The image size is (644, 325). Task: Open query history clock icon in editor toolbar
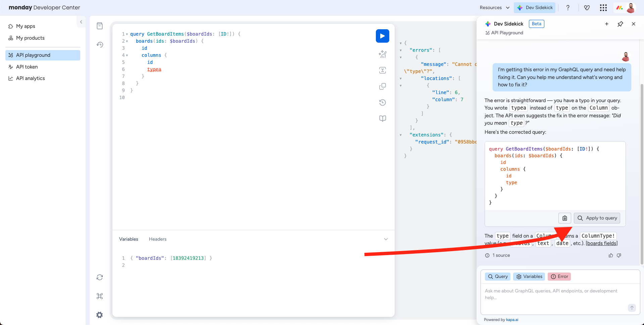[383, 103]
